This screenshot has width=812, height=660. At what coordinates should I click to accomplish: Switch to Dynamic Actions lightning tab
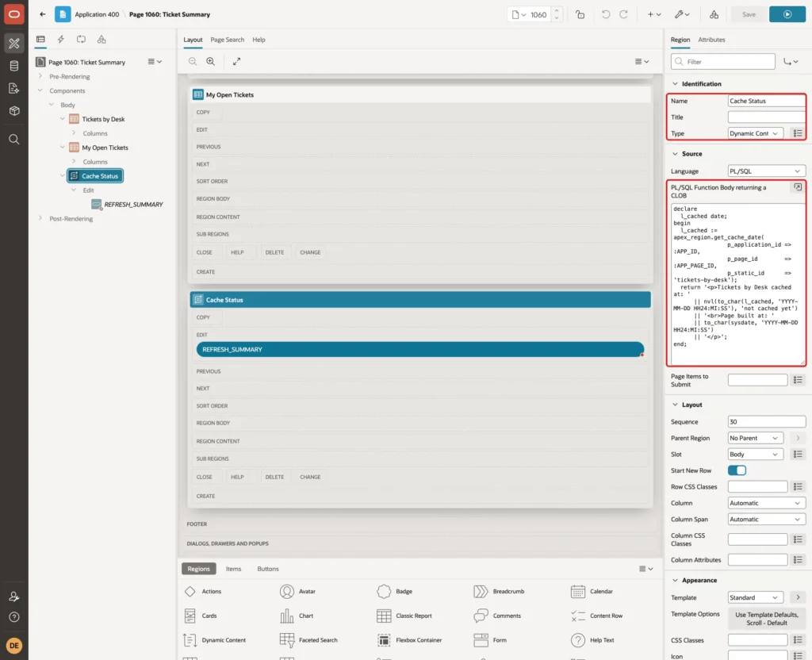60,40
